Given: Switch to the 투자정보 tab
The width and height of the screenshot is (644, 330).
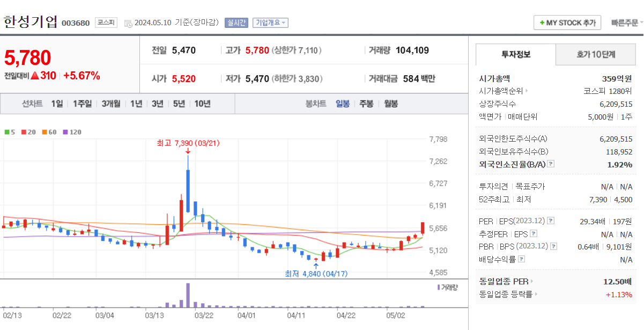Looking at the screenshot, I should point(516,54).
